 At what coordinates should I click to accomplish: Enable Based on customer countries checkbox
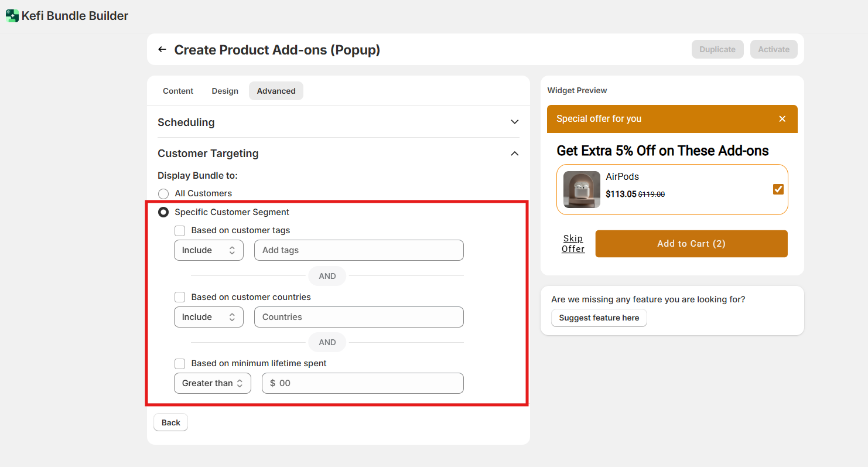(180, 297)
